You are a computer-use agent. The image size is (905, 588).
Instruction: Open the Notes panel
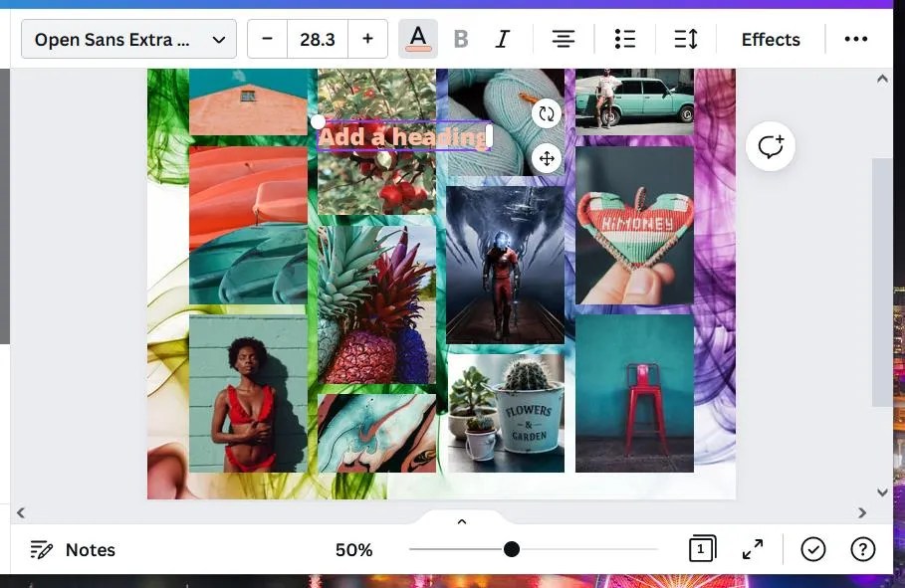[x=72, y=549]
